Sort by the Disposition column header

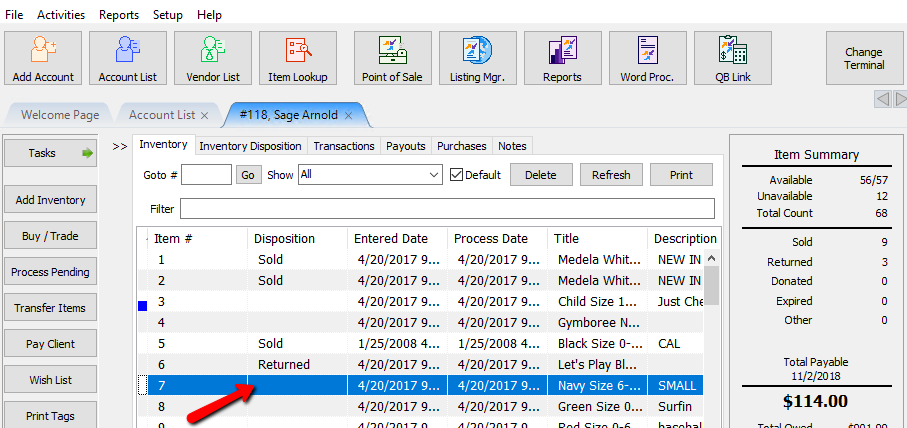(x=298, y=238)
